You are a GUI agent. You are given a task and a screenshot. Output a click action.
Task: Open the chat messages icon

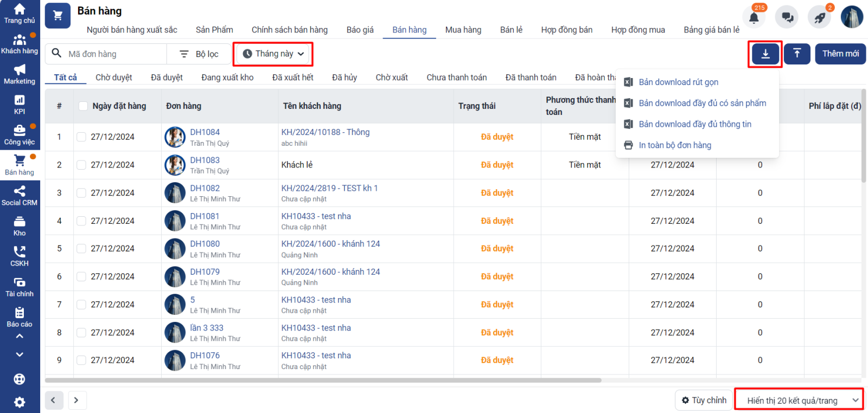tap(787, 17)
